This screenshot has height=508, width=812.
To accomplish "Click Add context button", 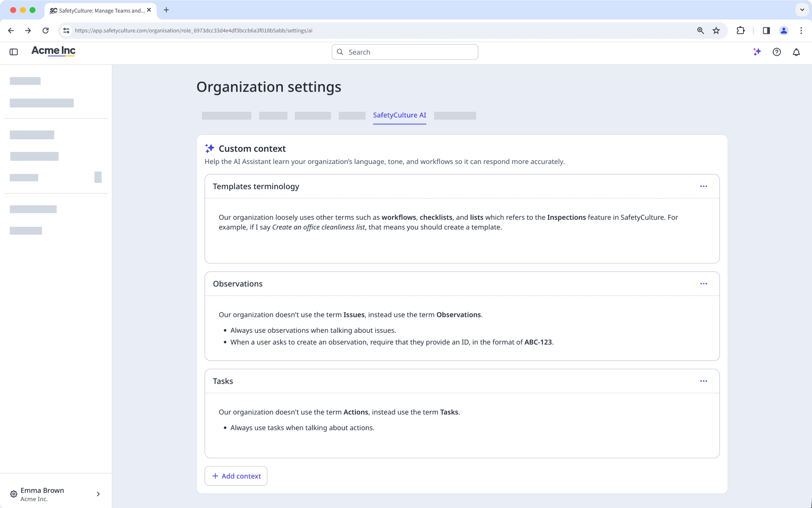I will click(x=236, y=476).
